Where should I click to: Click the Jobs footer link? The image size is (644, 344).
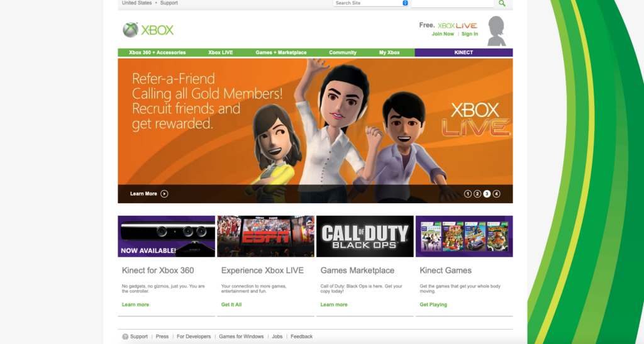(277, 336)
